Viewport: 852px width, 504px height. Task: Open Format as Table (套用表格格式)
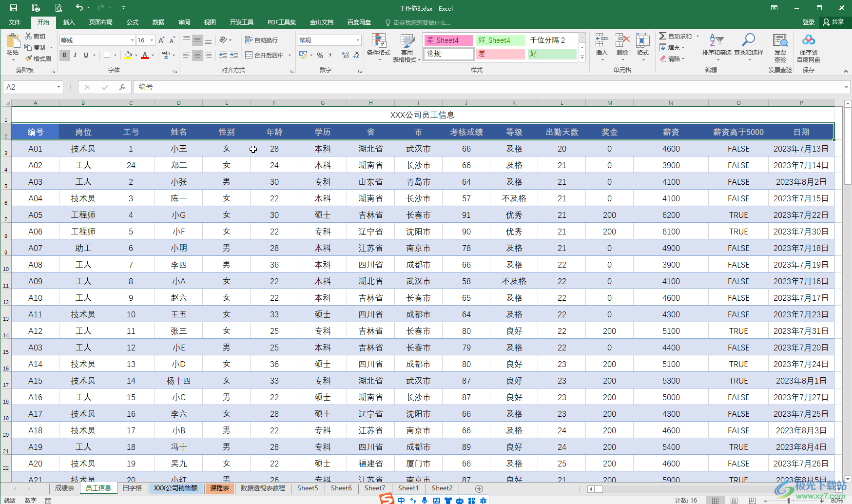407,48
